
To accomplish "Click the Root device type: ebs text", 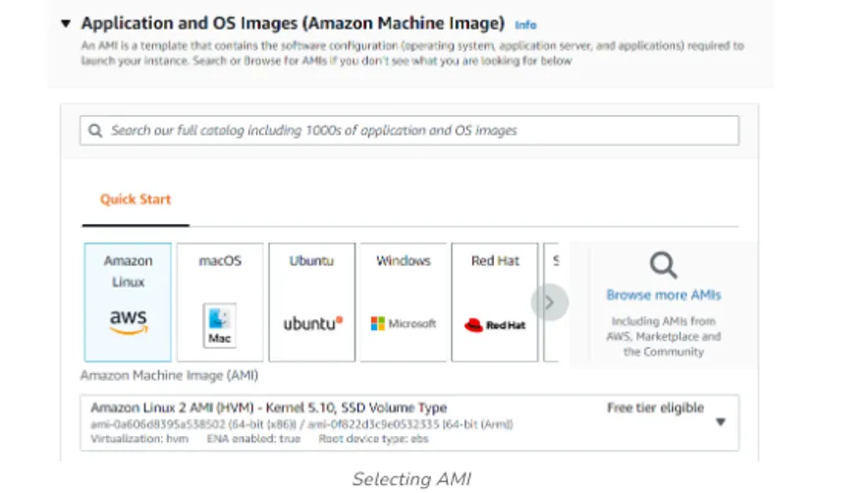I will click(x=373, y=439).
